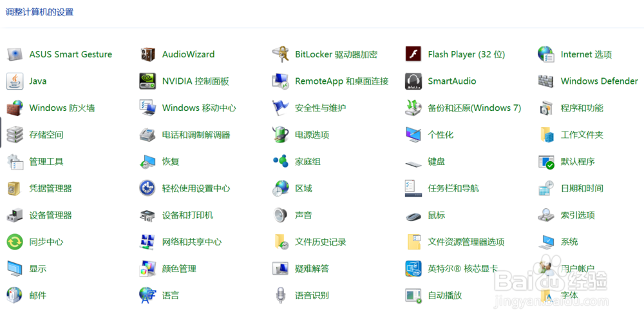Open the 声音 sound settings link
The width and height of the screenshot is (644, 323).
(303, 215)
